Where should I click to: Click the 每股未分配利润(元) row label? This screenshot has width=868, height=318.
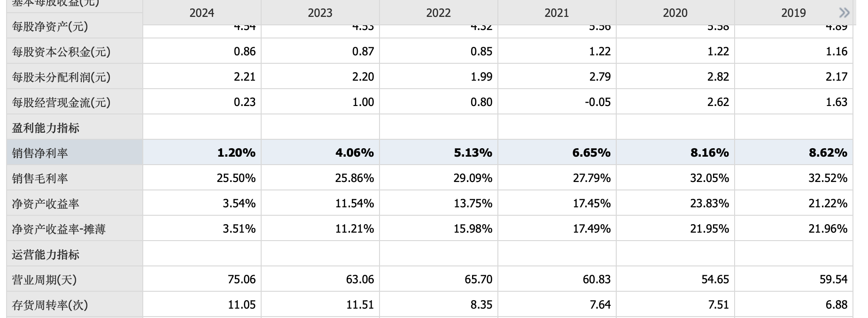pyautogui.click(x=61, y=77)
